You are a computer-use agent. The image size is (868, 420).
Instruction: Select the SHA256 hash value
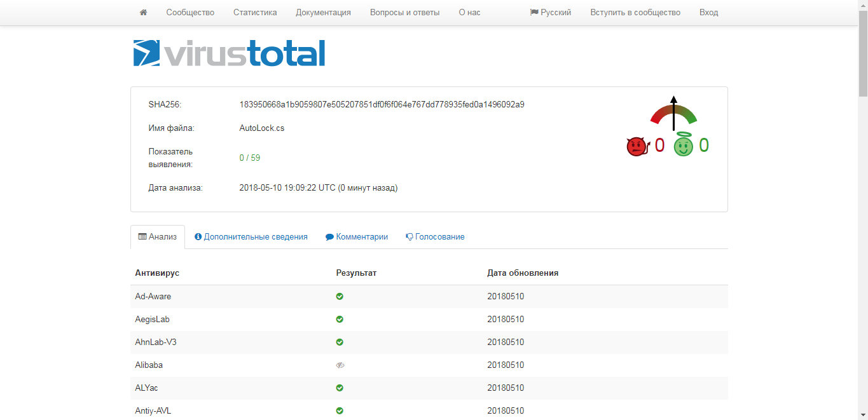pos(382,104)
